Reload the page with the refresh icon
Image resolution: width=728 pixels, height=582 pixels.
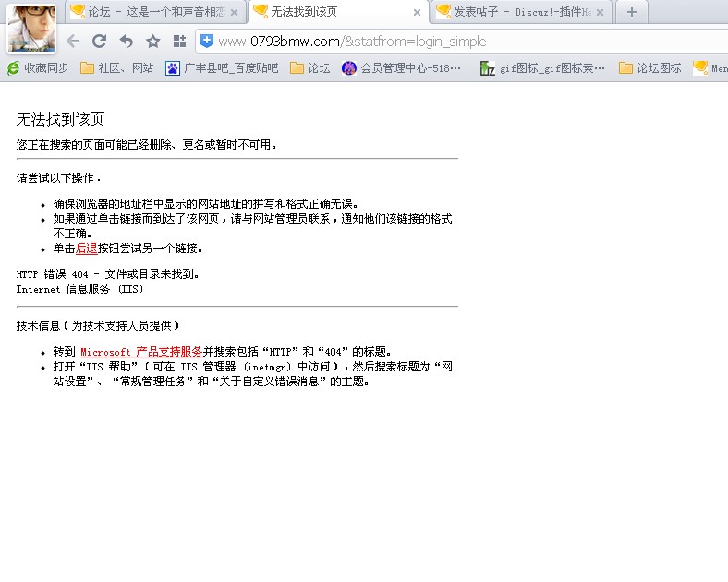click(99, 42)
